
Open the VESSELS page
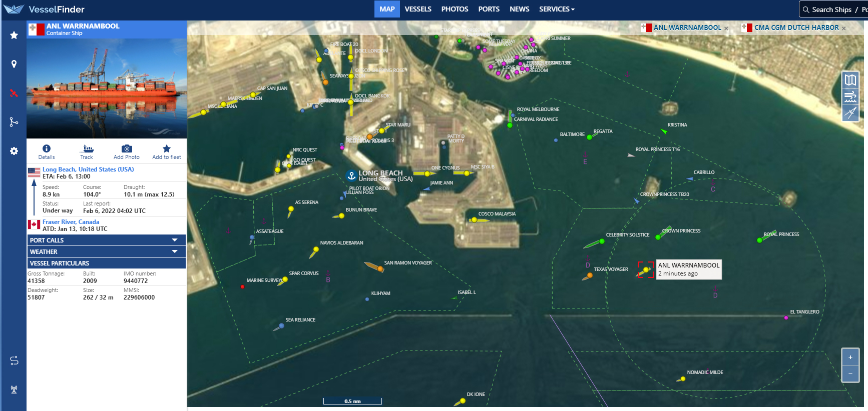point(418,9)
